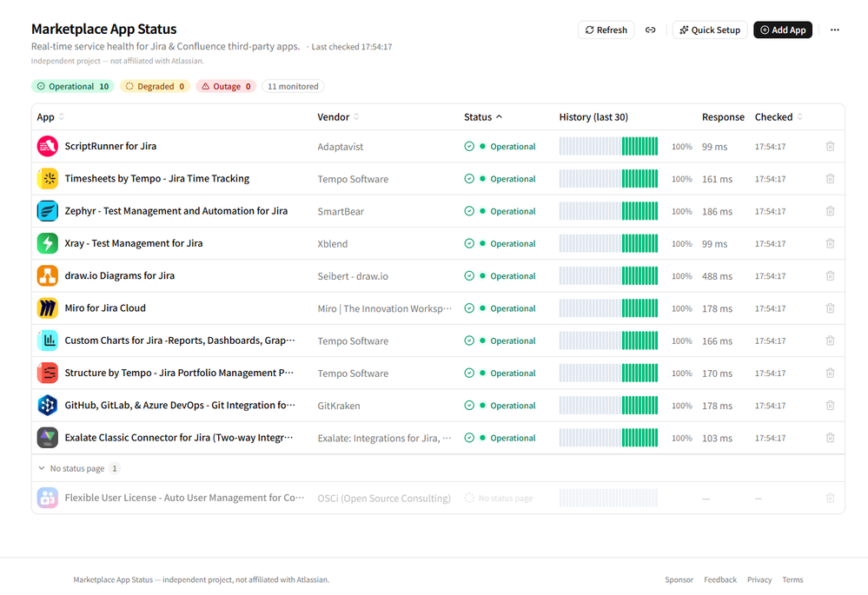Collapse the No status page group
Viewport: 868px width, 595px height.
(78, 468)
